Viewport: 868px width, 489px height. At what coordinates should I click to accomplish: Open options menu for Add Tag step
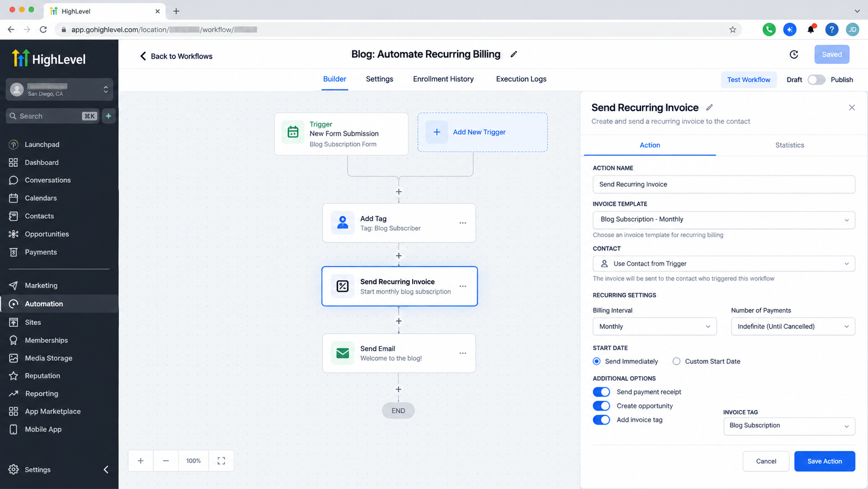tap(463, 223)
